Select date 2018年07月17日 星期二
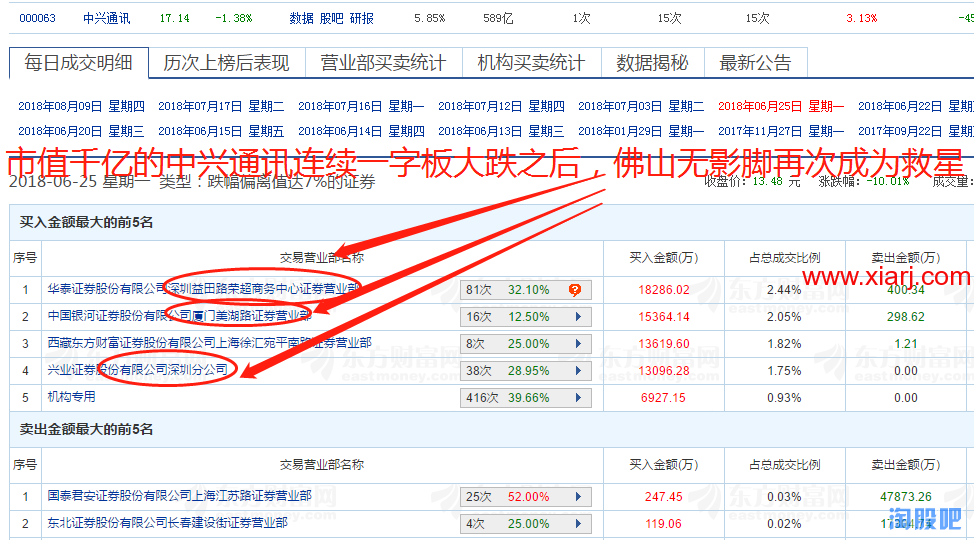 point(221,106)
